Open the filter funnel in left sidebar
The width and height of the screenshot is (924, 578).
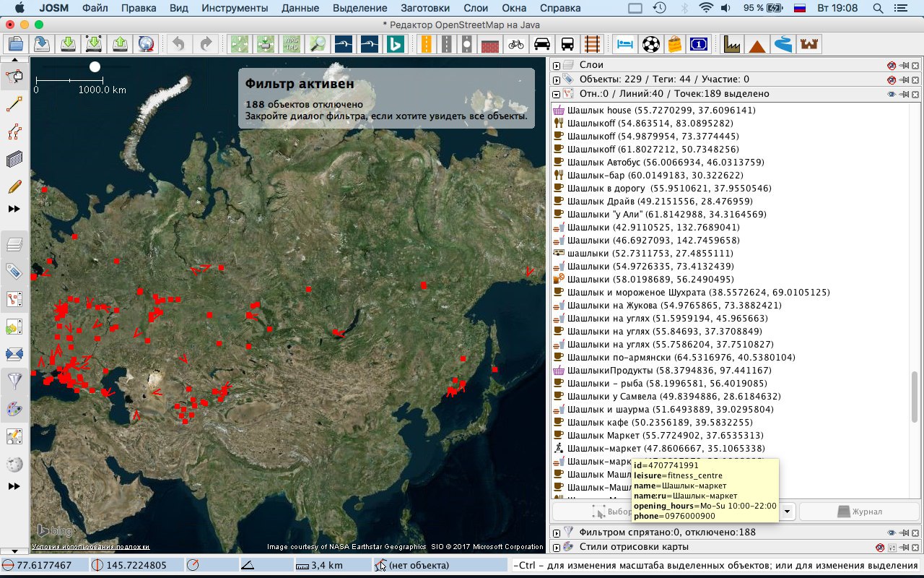tap(14, 381)
